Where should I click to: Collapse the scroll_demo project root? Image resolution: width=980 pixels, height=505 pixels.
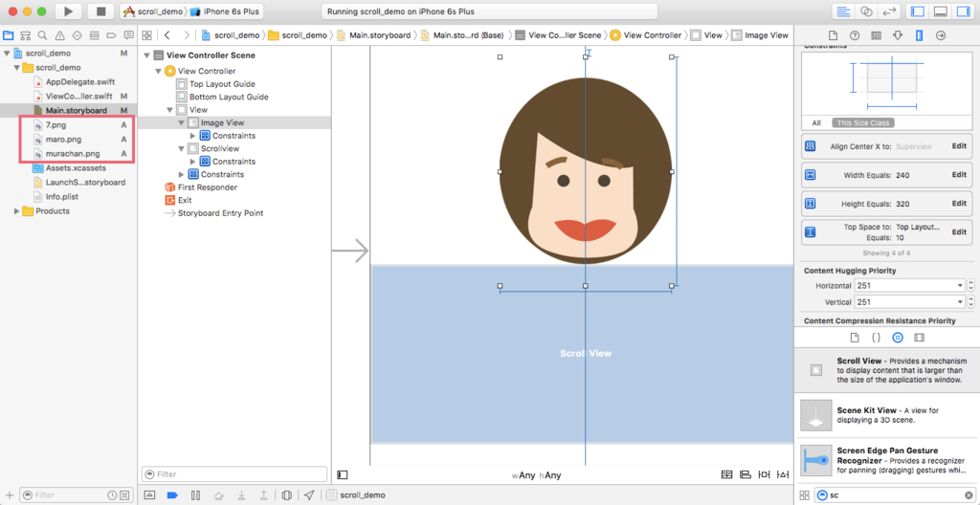coord(7,54)
